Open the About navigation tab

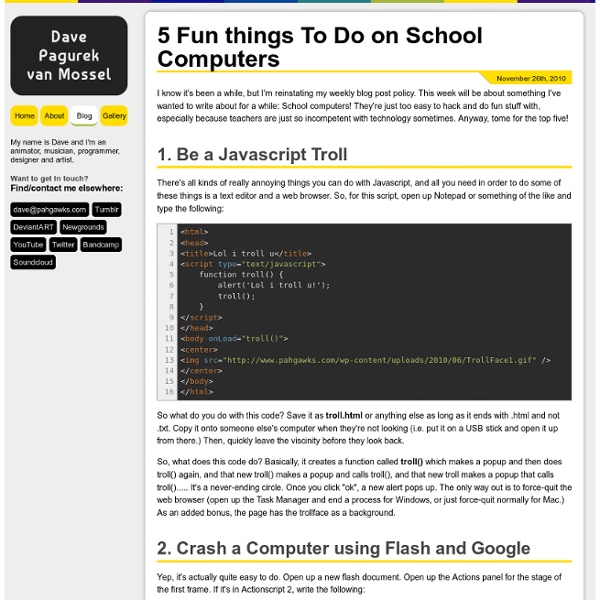coord(54,116)
